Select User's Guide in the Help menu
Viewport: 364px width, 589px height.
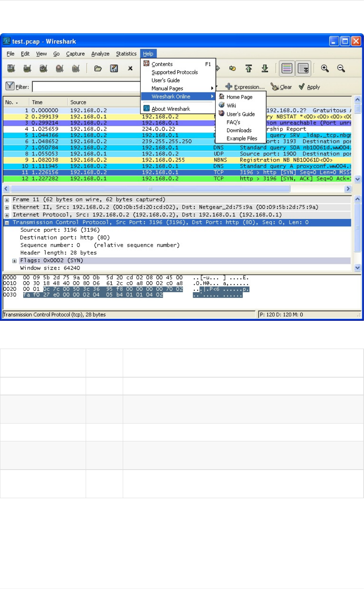(178, 80)
